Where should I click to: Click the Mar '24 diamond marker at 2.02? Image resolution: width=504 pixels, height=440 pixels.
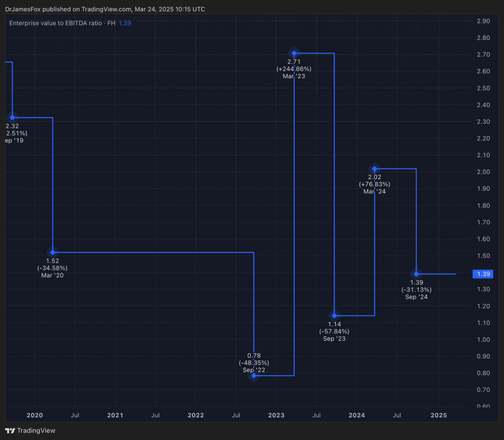(375, 169)
